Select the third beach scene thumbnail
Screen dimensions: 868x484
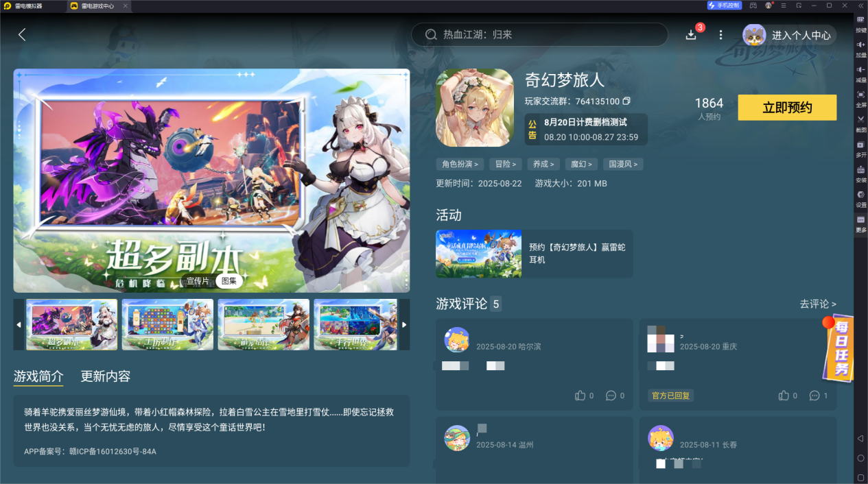tap(263, 325)
